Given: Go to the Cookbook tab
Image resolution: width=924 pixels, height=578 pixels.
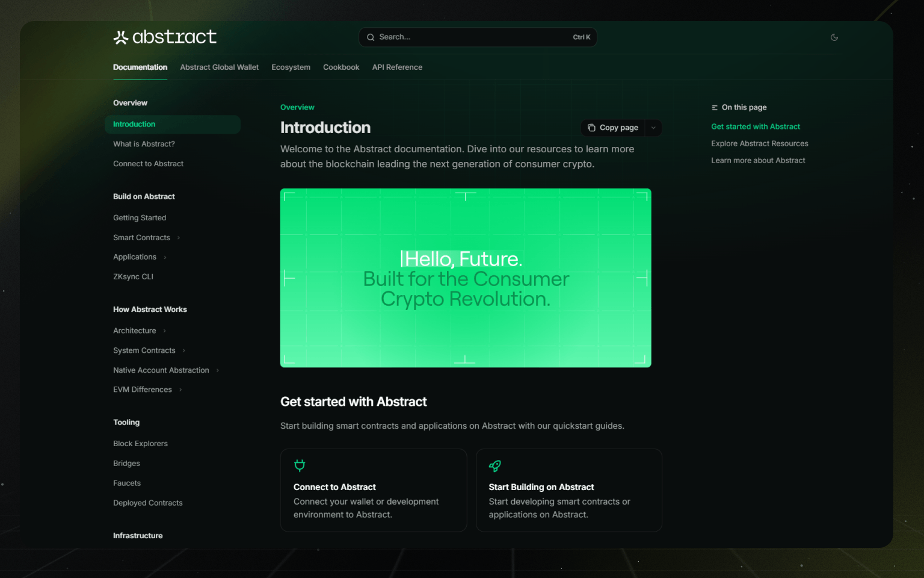Looking at the screenshot, I should 341,67.
